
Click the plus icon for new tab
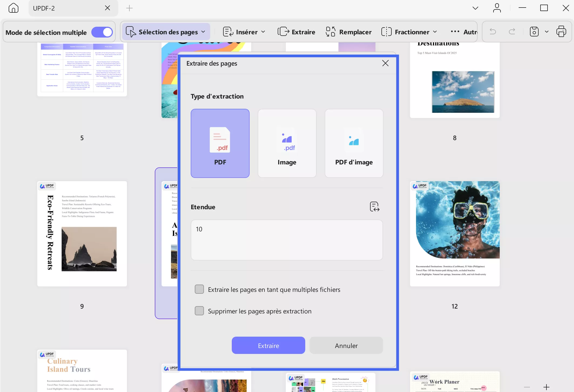coord(129,8)
